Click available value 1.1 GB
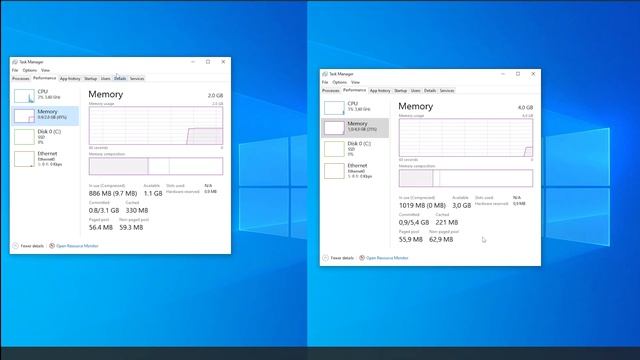This screenshot has height=360, width=640. click(x=153, y=193)
